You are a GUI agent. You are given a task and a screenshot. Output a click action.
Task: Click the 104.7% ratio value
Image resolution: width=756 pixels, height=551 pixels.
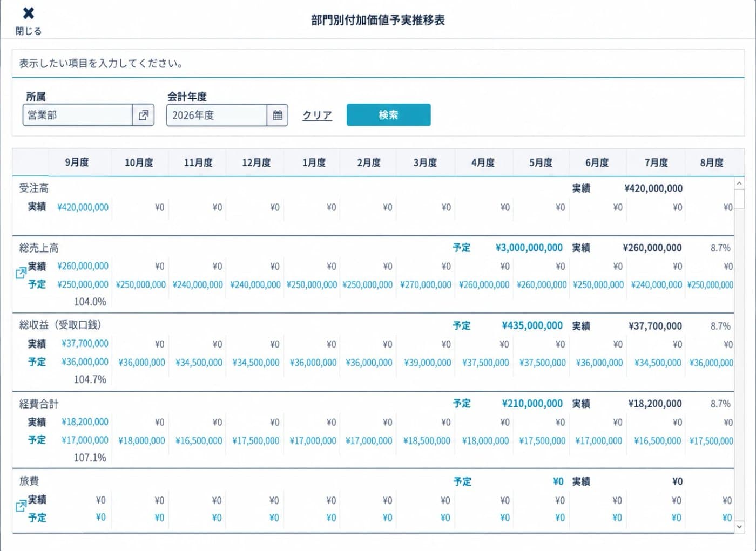point(90,379)
